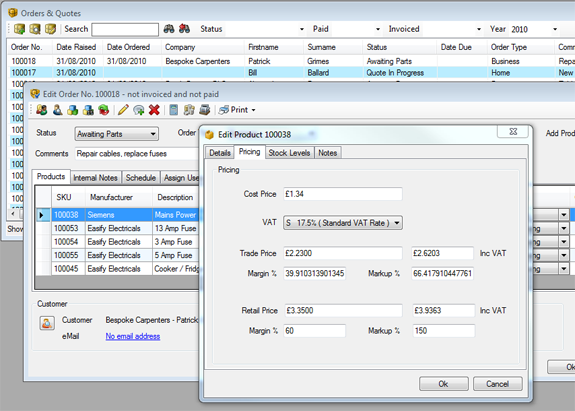Select the Pricing tab in Edit Product
The height and width of the screenshot is (411, 575).
pyautogui.click(x=249, y=152)
